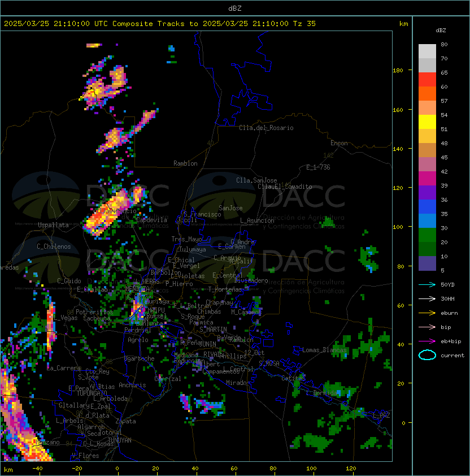Click the 180 km vertical axis tick

[x=398, y=71]
